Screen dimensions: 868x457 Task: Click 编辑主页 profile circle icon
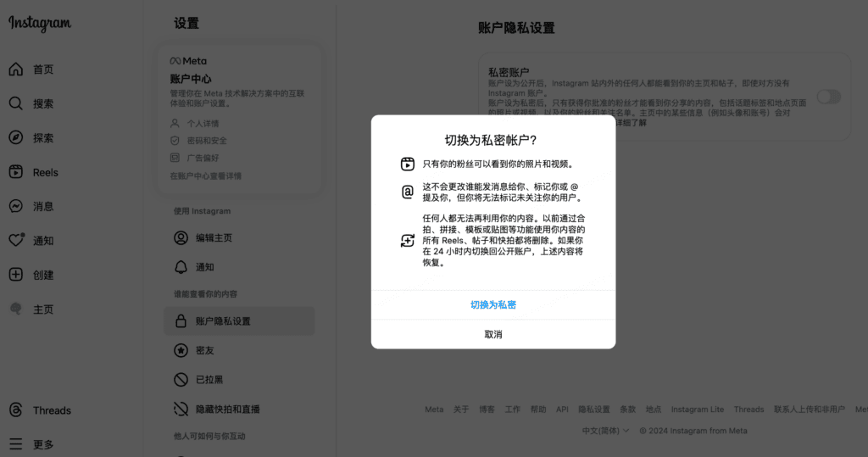coord(181,237)
